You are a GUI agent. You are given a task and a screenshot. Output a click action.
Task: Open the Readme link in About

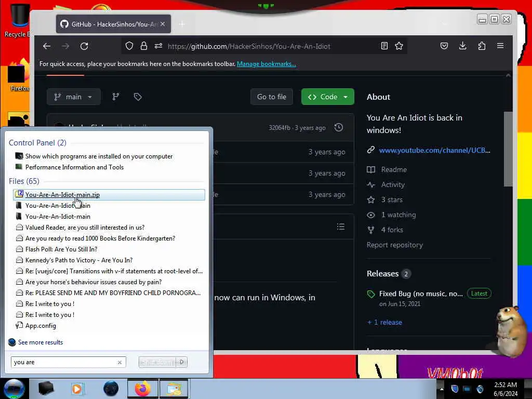point(394,169)
